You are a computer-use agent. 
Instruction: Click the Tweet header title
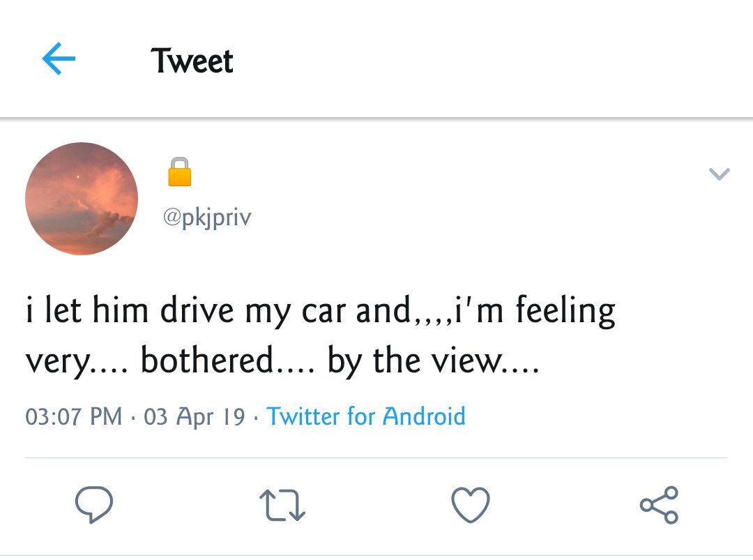pos(192,61)
